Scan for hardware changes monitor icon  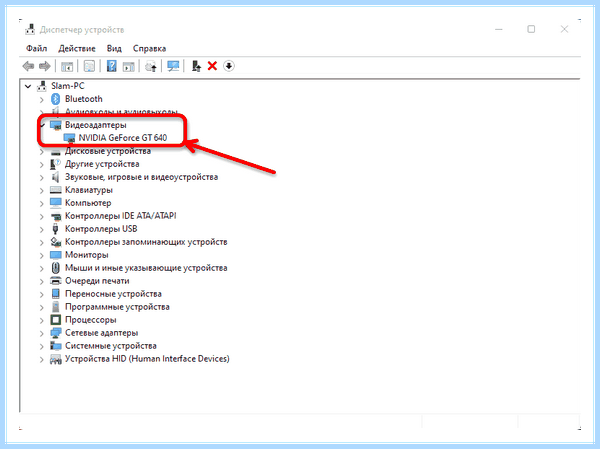(x=173, y=66)
